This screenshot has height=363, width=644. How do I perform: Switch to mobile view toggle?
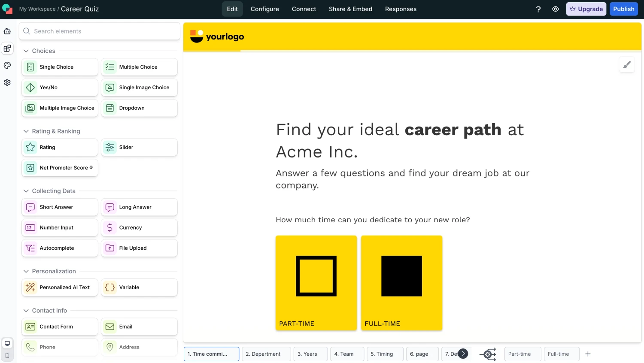7,355
